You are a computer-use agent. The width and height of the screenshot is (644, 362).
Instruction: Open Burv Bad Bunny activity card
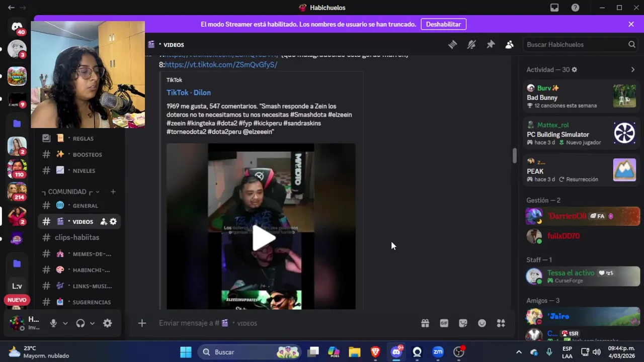pyautogui.click(x=581, y=97)
